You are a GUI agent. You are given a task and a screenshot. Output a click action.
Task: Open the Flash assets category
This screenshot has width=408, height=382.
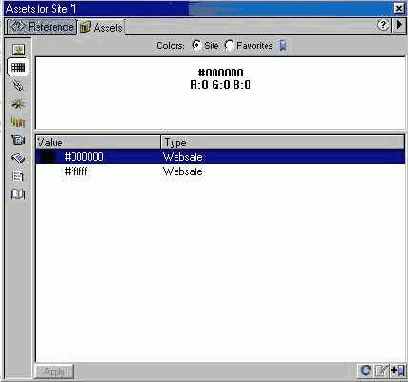tap(18, 104)
